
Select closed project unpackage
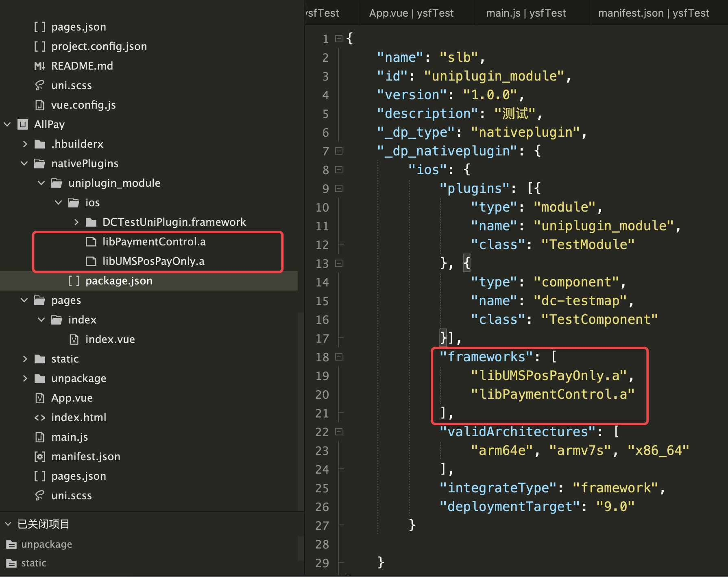point(46,544)
